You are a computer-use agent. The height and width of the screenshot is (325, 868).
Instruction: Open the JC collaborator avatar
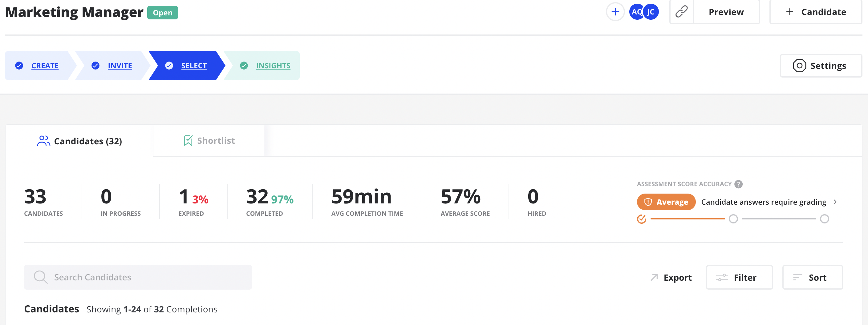[x=651, y=12]
